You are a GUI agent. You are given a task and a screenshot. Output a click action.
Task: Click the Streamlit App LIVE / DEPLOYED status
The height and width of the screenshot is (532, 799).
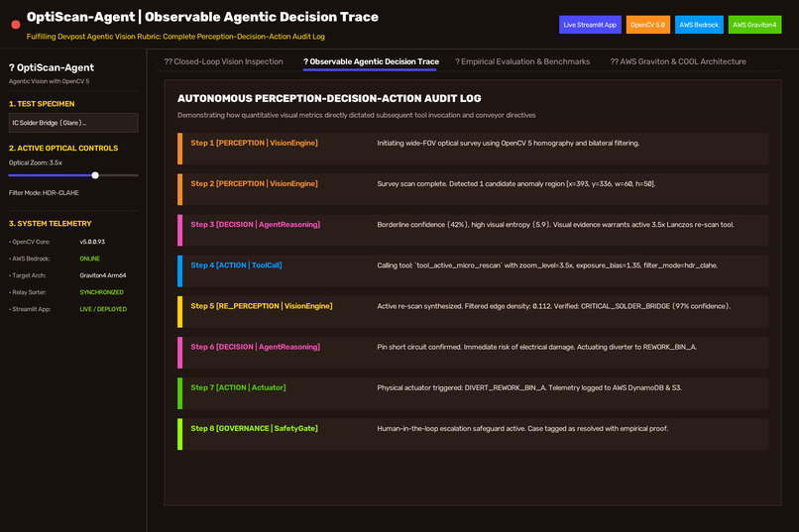[103, 309]
